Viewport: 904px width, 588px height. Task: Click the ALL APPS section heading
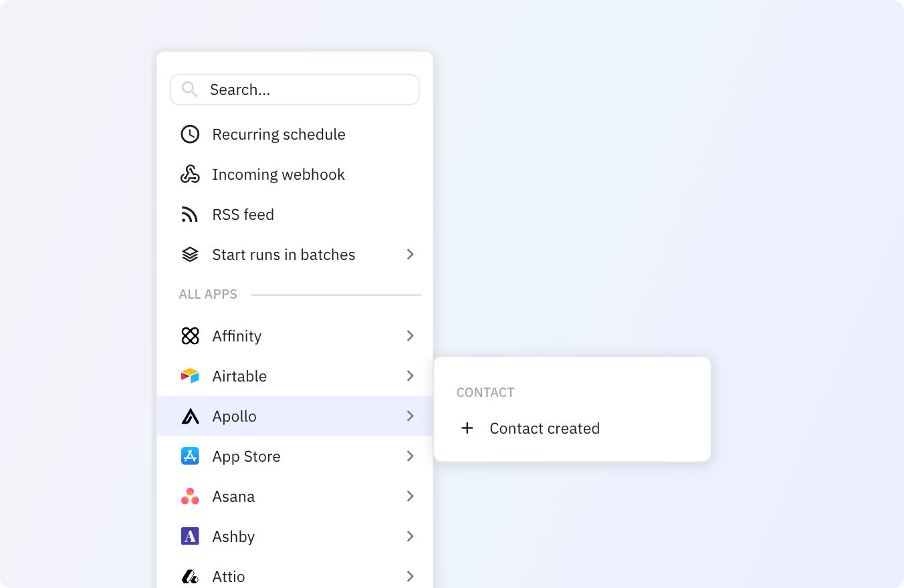coord(208,295)
